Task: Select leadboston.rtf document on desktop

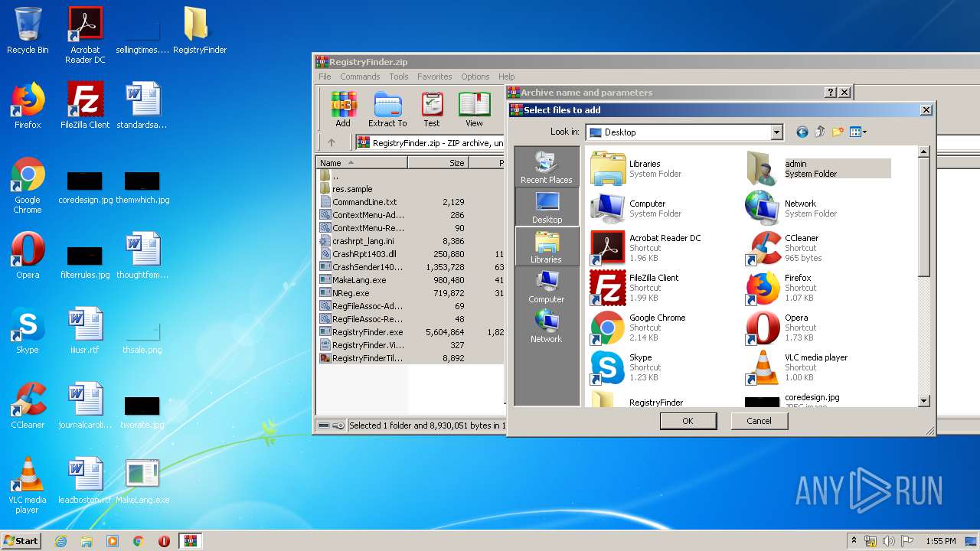Action: tap(84, 481)
